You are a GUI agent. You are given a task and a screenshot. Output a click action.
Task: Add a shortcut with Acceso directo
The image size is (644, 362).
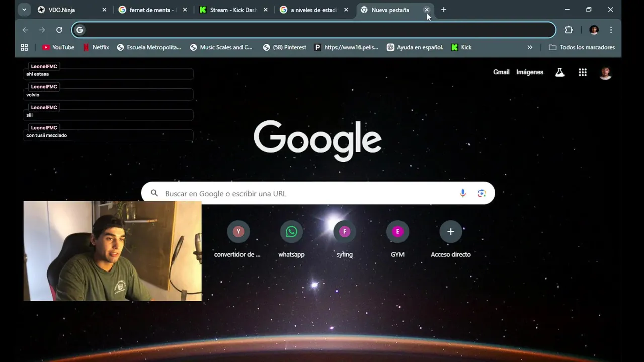(x=451, y=240)
